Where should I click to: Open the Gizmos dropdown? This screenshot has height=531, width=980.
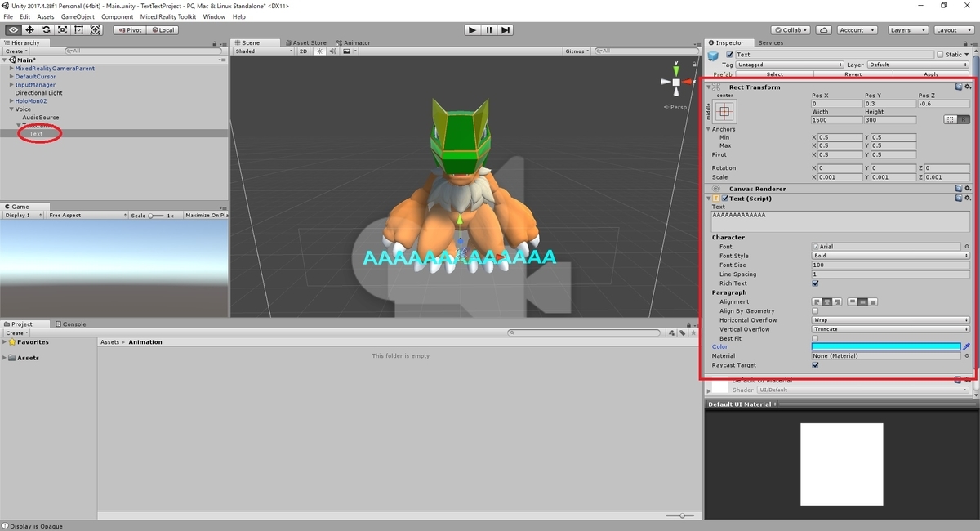(577, 51)
